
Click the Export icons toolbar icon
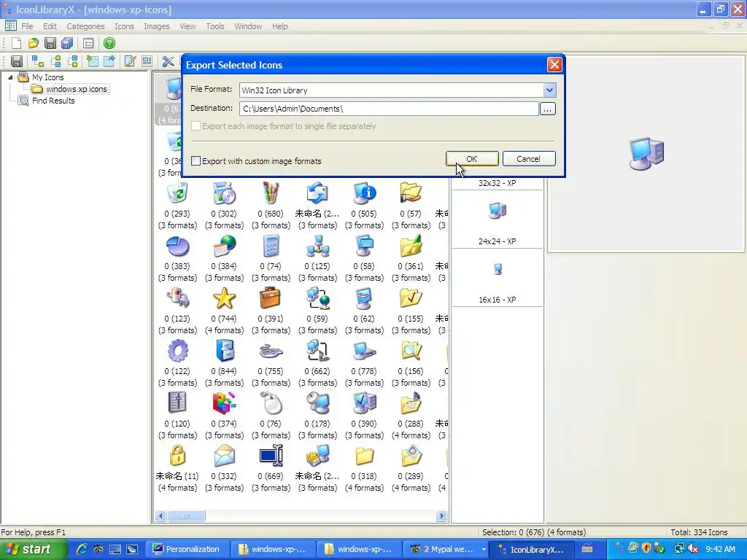click(x=109, y=61)
